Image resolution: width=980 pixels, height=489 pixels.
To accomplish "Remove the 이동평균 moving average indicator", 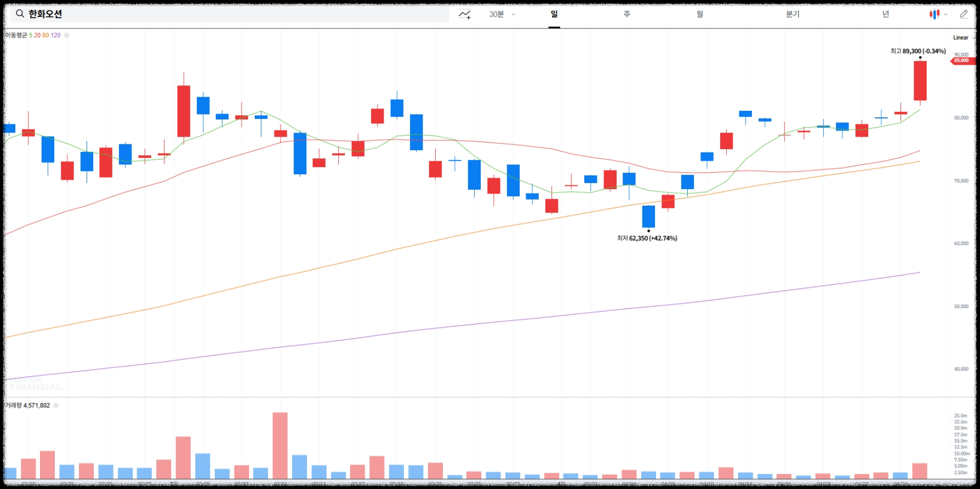I will (x=67, y=35).
